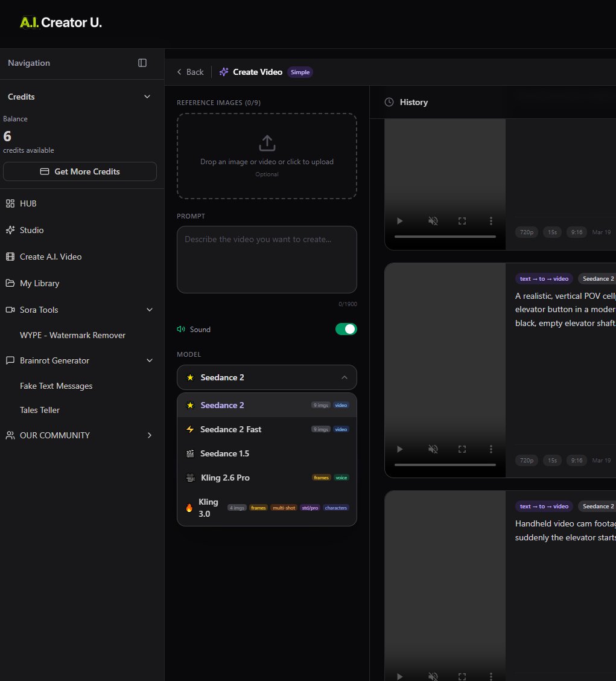The height and width of the screenshot is (681, 616).
Task: Select Kling 3.0 model option
Action: pyautogui.click(x=267, y=508)
